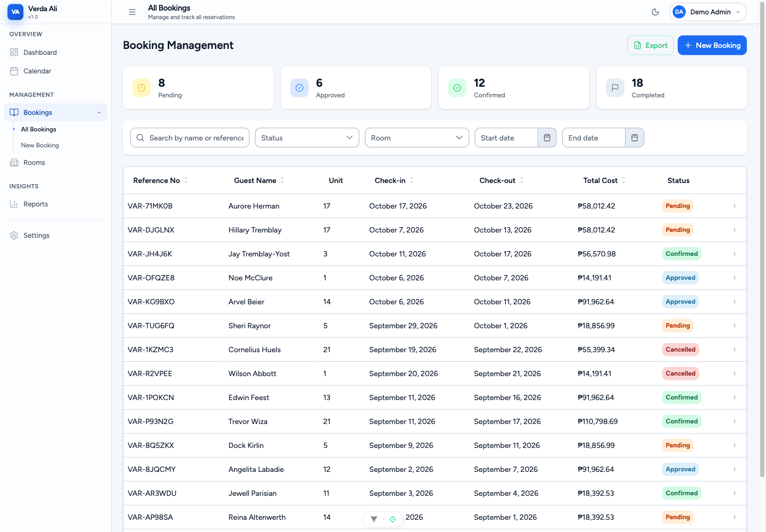Select reference VAR-KG9BXO

pos(151,302)
